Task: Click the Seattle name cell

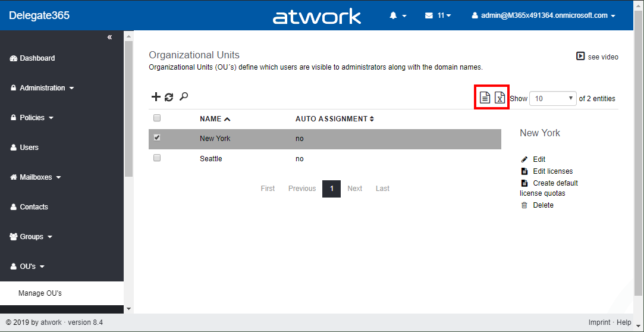Action: pyautogui.click(x=211, y=159)
